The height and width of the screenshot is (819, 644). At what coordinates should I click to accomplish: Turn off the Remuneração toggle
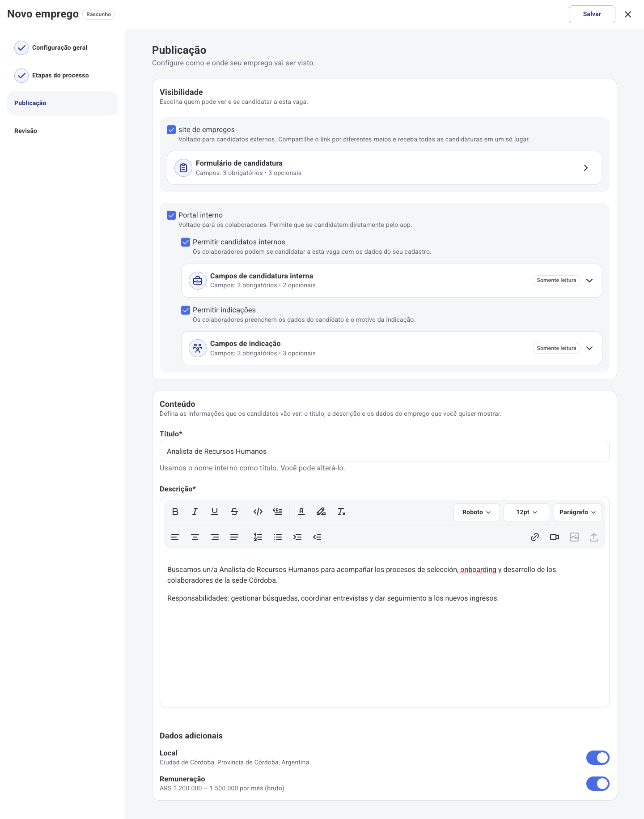coord(598,784)
